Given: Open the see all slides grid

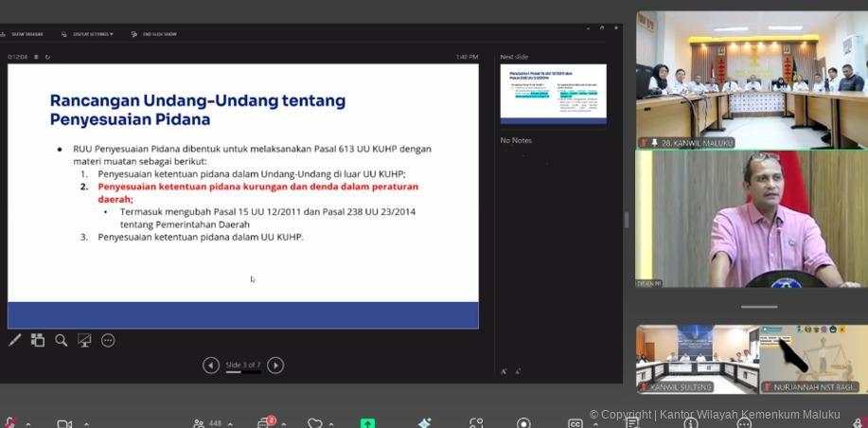Looking at the screenshot, I should (x=38, y=340).
